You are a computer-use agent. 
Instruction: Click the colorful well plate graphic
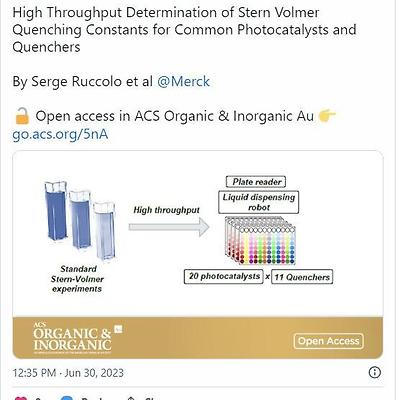(260, 241)
